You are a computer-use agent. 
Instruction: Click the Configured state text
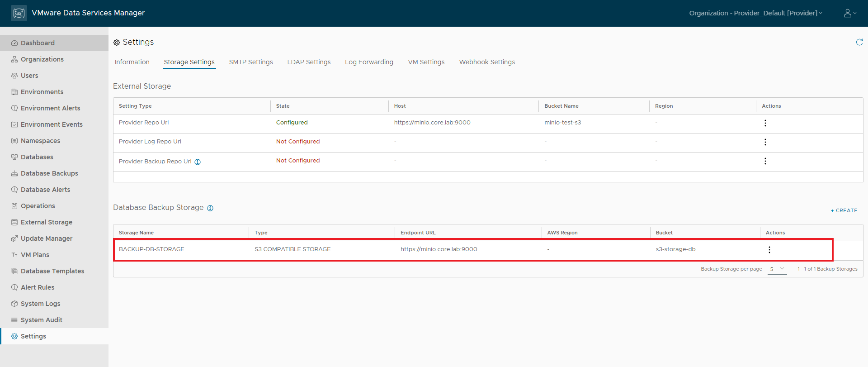pos(292,123)
